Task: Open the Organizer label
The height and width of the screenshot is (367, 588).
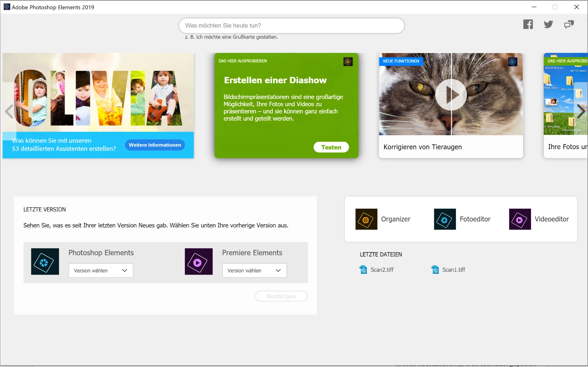Action: click(396, 219)
